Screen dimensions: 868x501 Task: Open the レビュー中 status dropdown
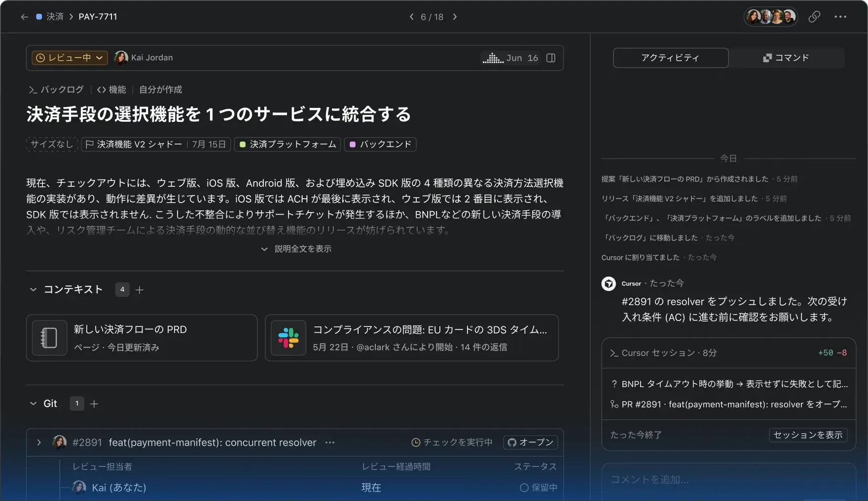pos(70,58)
